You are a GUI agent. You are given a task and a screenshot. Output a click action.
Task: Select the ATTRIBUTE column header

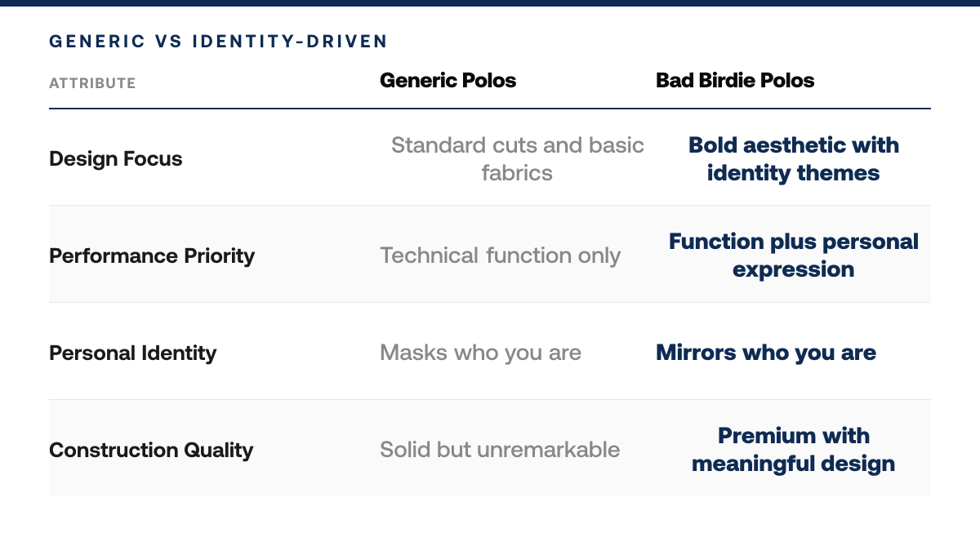pyautogui.click(x=92, y=83)
